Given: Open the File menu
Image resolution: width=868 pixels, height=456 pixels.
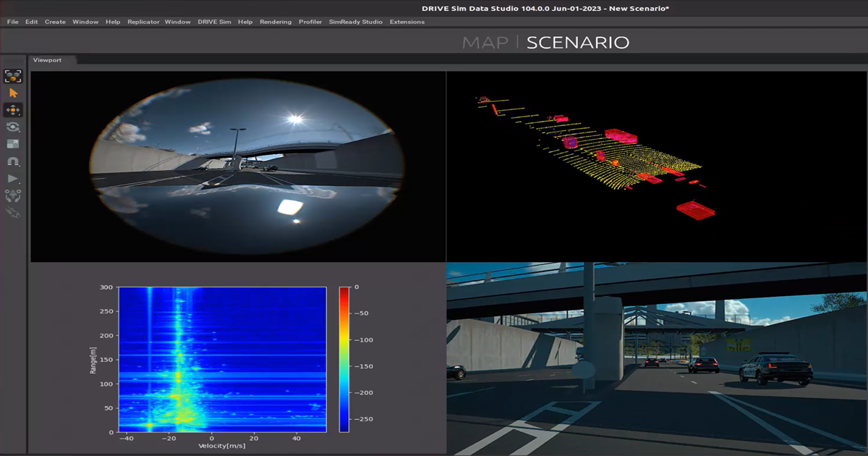Looking at the screenshot, I should point(12,22).
